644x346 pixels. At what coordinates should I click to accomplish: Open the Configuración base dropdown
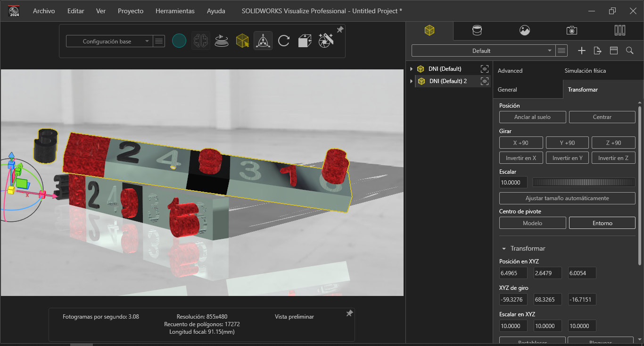(109, 42)
